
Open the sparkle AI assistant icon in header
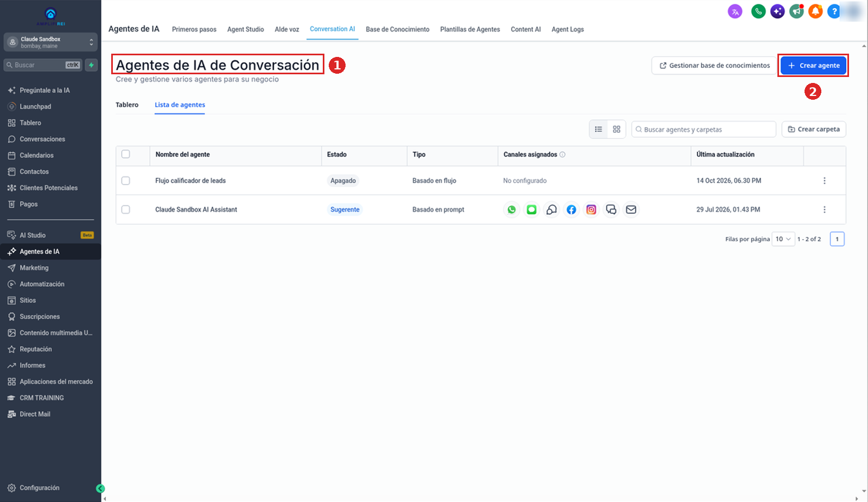click(x=777, y=11)
